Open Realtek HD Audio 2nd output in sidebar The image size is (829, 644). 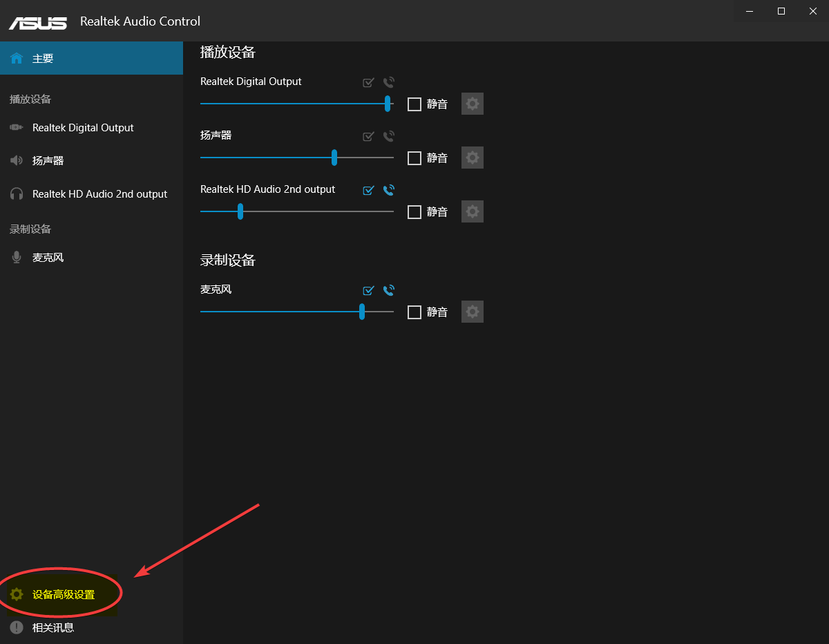point(99,194)
